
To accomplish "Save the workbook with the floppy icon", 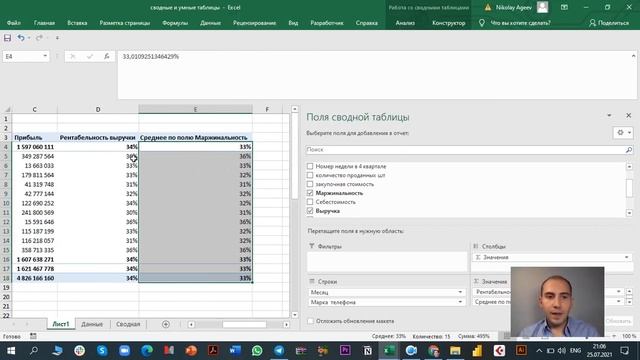I will point(7,38).
